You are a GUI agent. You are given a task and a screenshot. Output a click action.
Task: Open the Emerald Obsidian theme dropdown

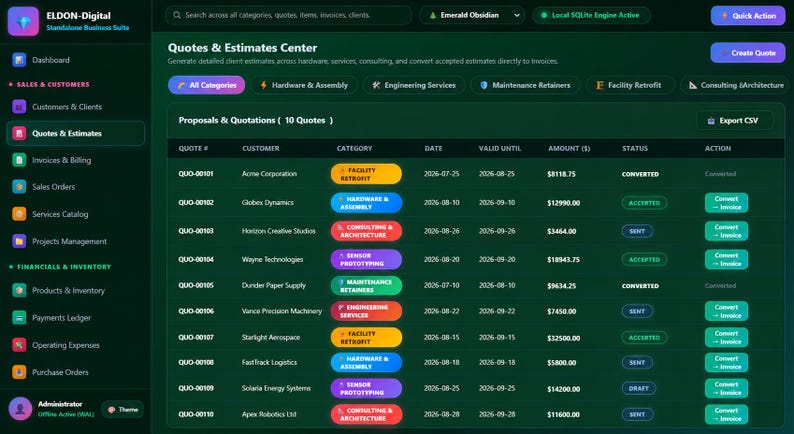(472, 15)
